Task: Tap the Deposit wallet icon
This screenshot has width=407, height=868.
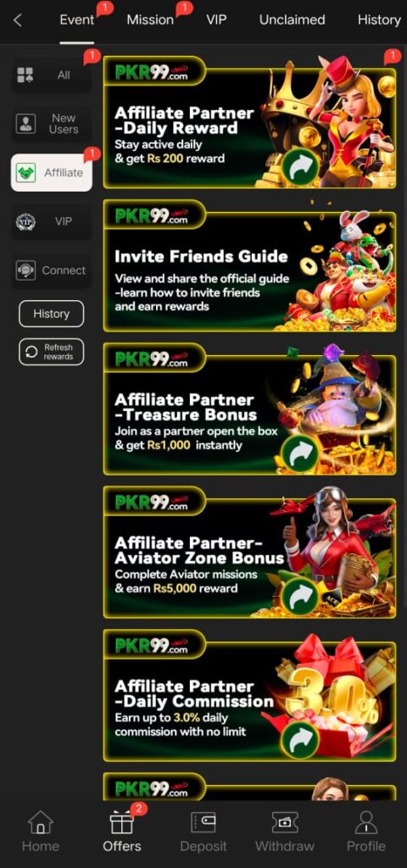Action: point(203,822)
